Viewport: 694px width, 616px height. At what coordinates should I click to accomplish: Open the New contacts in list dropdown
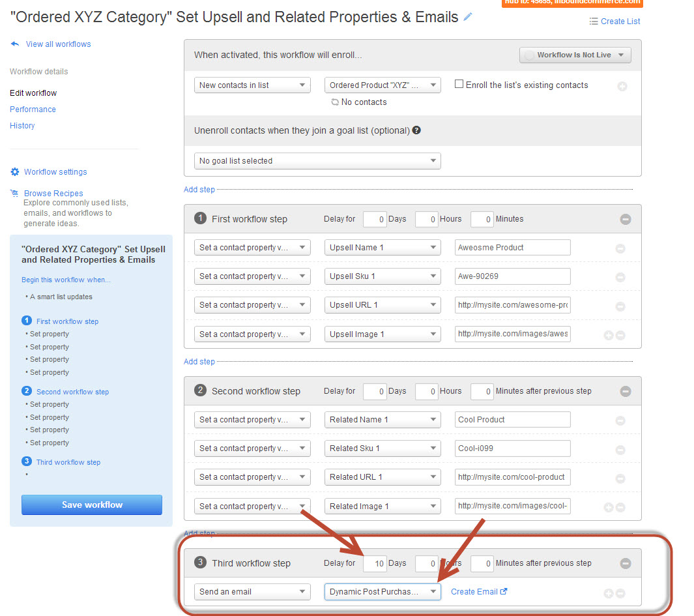click(x=252, y=85)
